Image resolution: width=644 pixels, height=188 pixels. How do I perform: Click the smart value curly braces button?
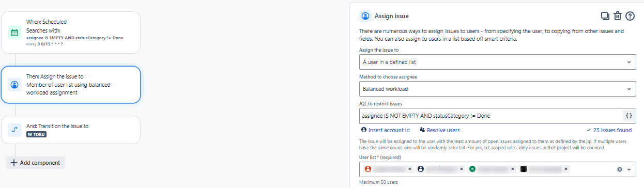(x=628, y=116)
